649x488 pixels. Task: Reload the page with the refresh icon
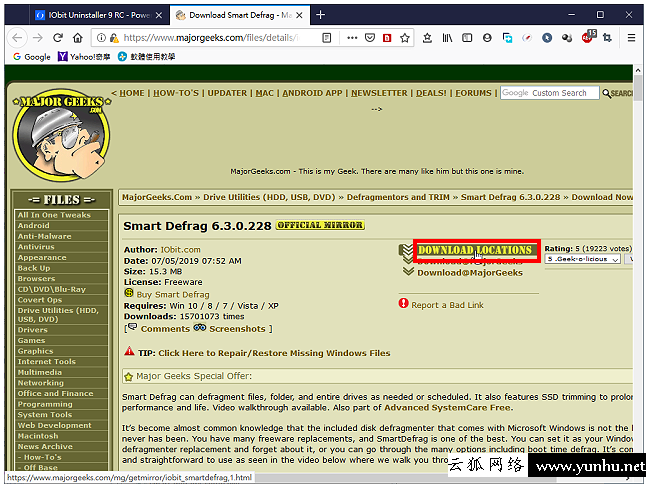pyautogui.click(x=58, y=38)
